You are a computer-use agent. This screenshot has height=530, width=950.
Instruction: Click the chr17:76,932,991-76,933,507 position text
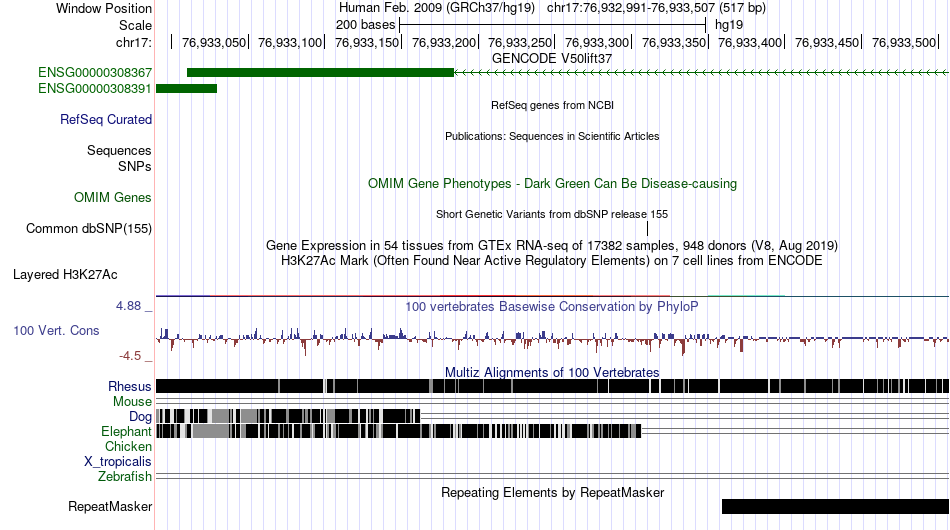point(656,8)
